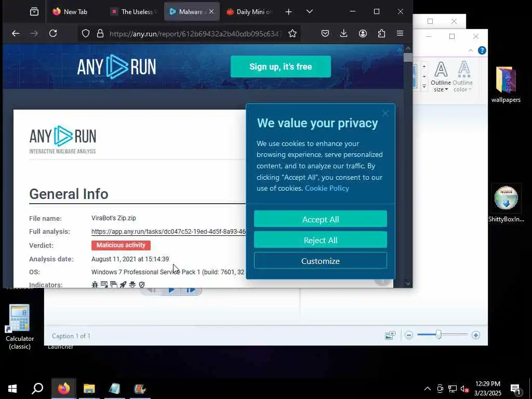532x399 pixels.
Task: Reject All cookies
Action: click(x=320, y=240)
